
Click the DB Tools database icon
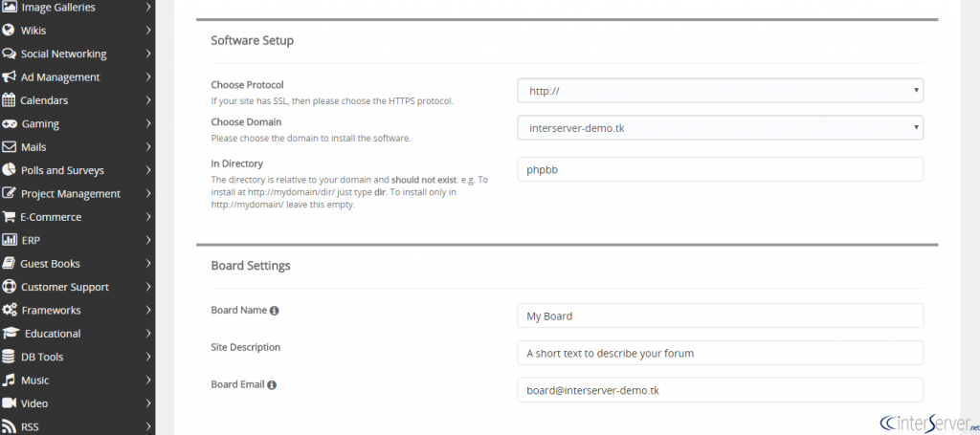[x=8, y=357]
